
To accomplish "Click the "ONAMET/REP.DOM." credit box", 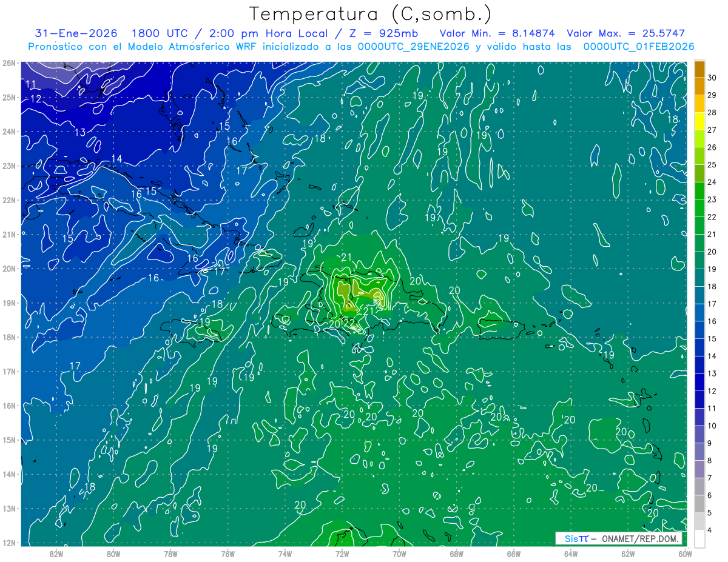I will coord(618,538).
